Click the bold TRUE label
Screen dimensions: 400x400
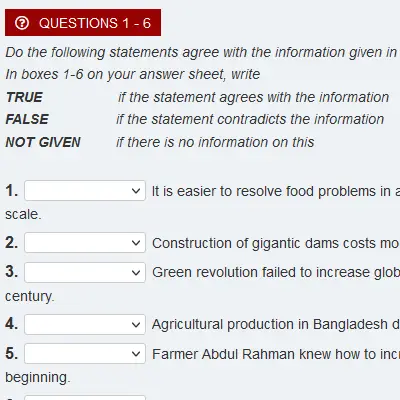click(x=24, y=97)
